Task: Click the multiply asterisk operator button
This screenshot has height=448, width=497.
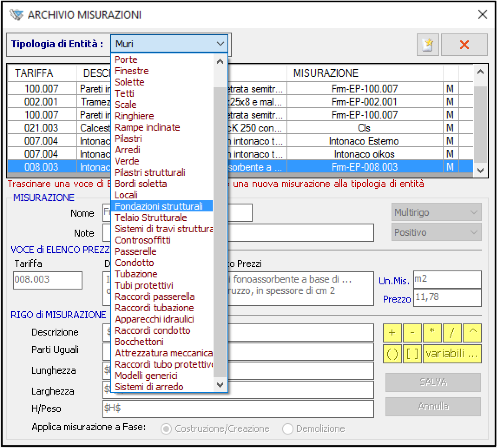Action: (x=432, y=333)
